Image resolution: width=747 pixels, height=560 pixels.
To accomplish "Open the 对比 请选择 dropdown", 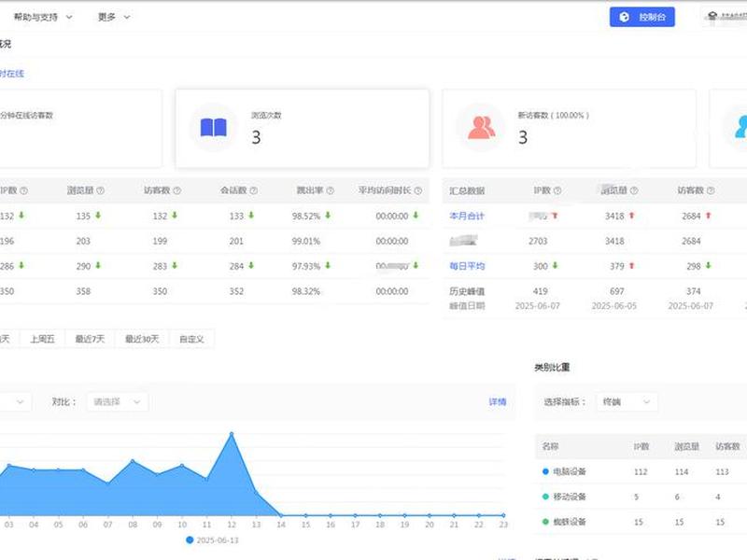I will click(118, 402).
